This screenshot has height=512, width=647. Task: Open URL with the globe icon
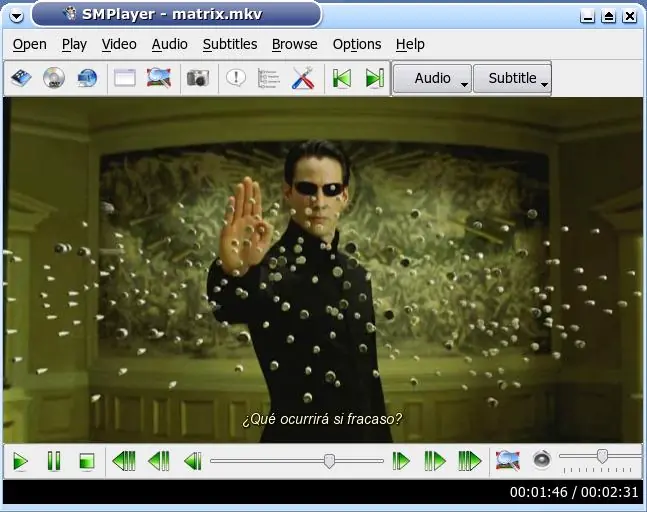[x=87, y=78]
